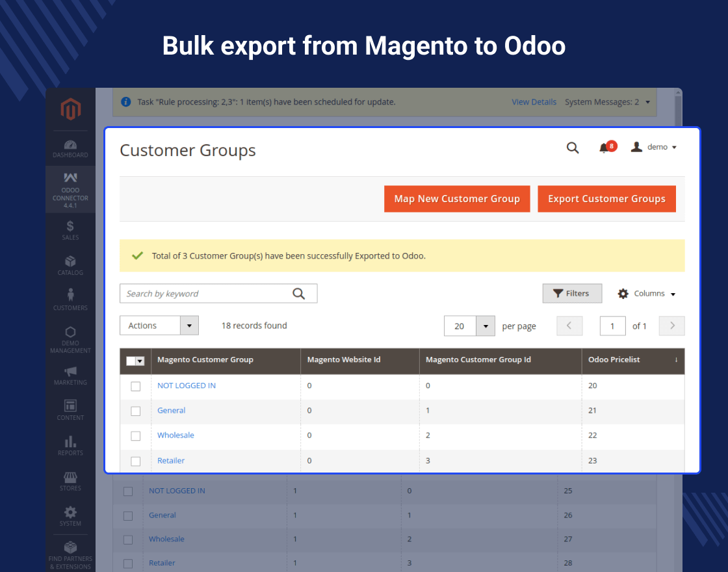Go to previous page arrow
Image resolution: width=728 pixels, height=572 pixels.
569,326
